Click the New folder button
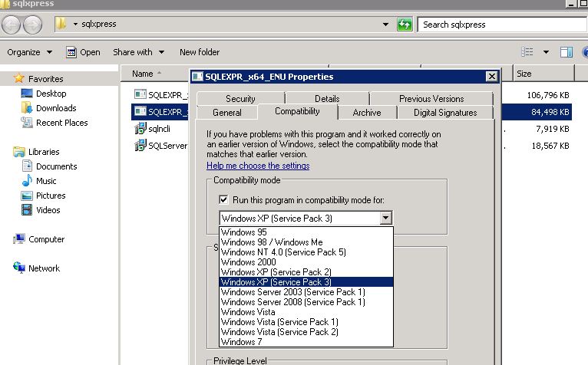Screen dimensions: 588x365 point(200,52)
